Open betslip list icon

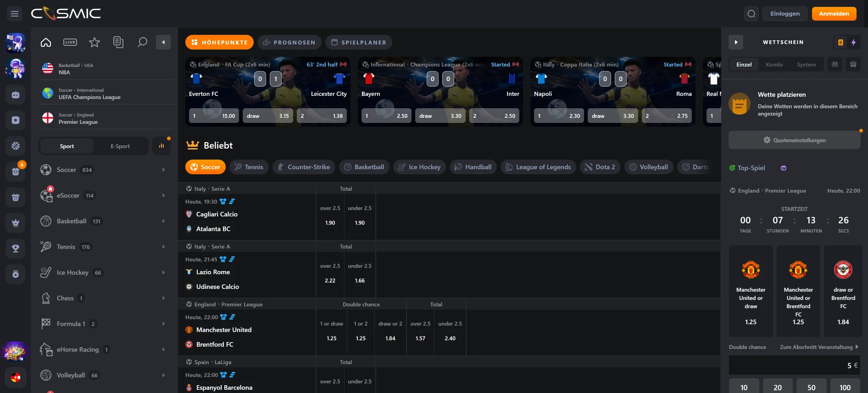point(840,42)
